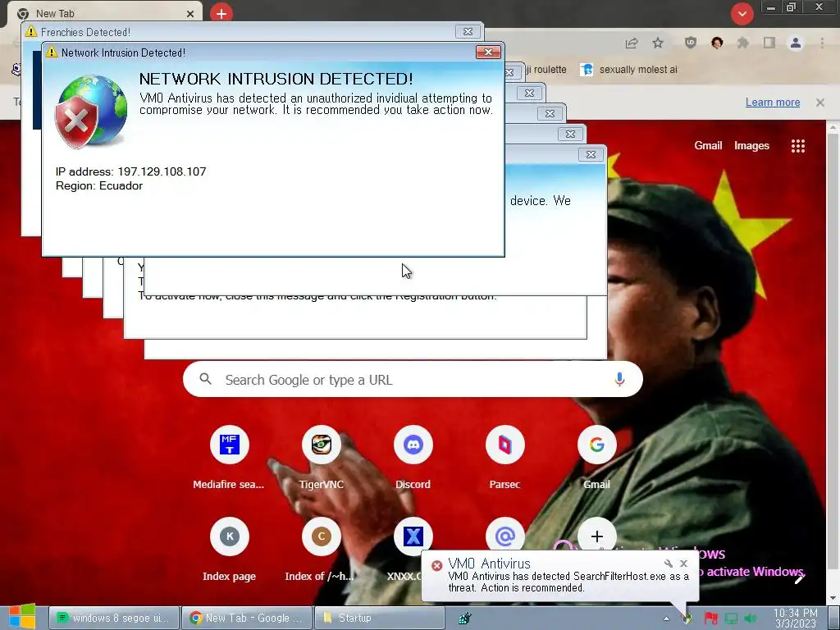Screen dimensions: 840x630
Task: Open the Gmail shortcut tile
Action: [x=597, y=458]
